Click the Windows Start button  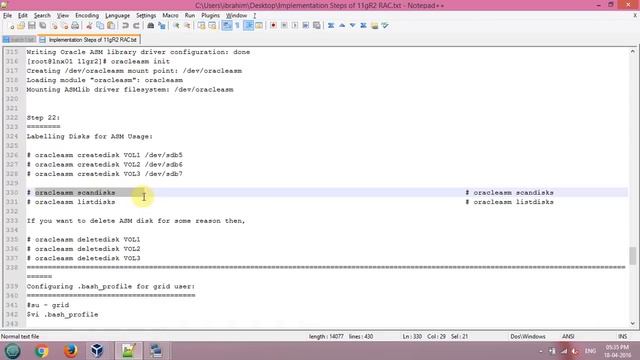pyautogui.click(x=13, y=351)
